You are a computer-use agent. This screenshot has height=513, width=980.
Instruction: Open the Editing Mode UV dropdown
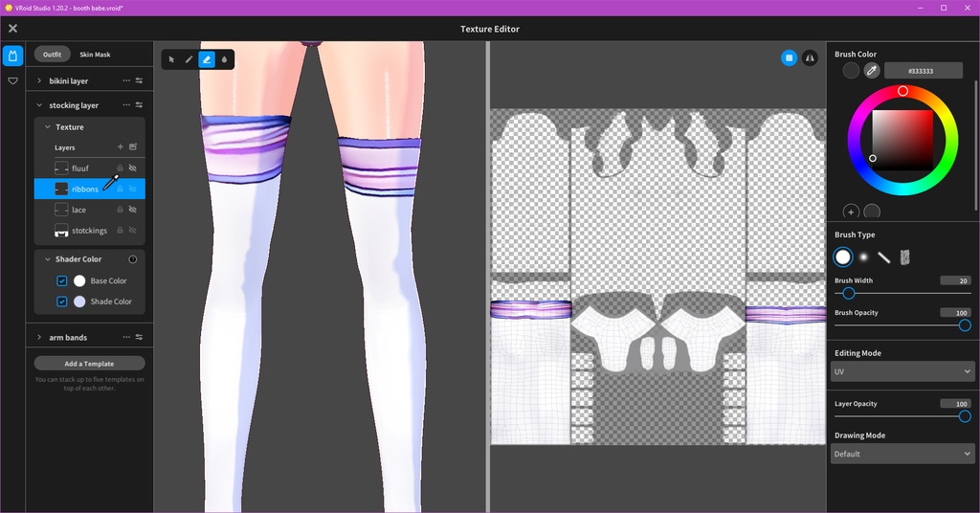click(902, 371)
